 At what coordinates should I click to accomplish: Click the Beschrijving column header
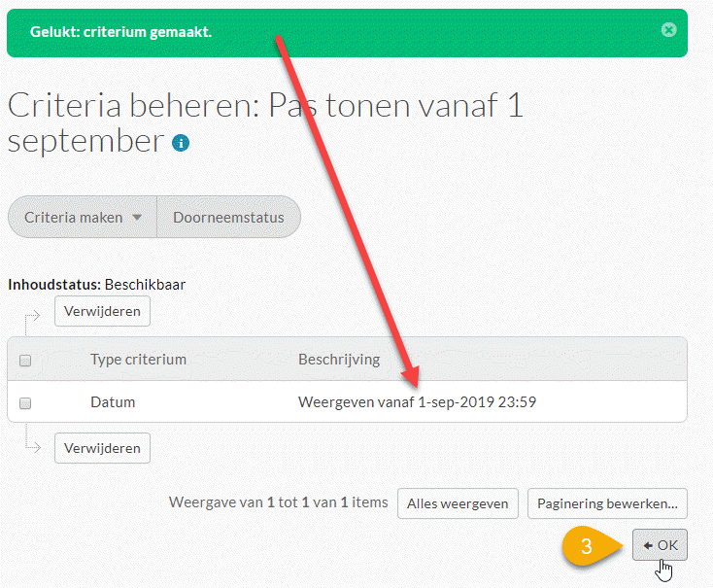[339, 360]
